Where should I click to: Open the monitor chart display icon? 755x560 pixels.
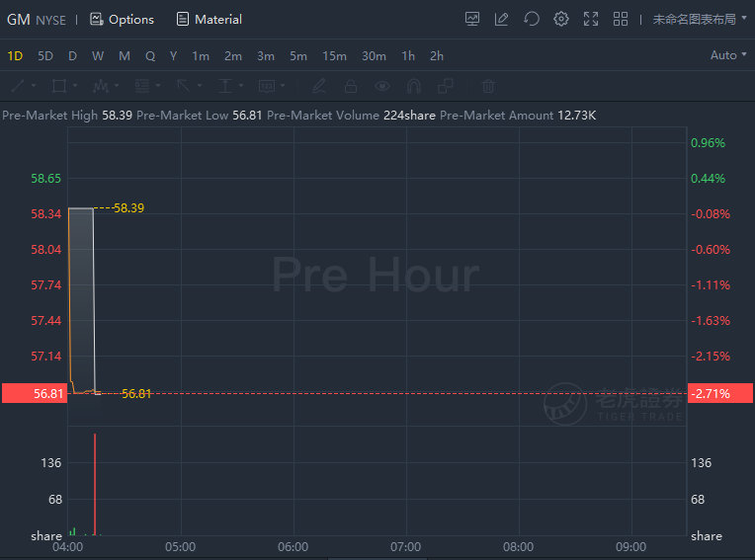coord(472,19)
